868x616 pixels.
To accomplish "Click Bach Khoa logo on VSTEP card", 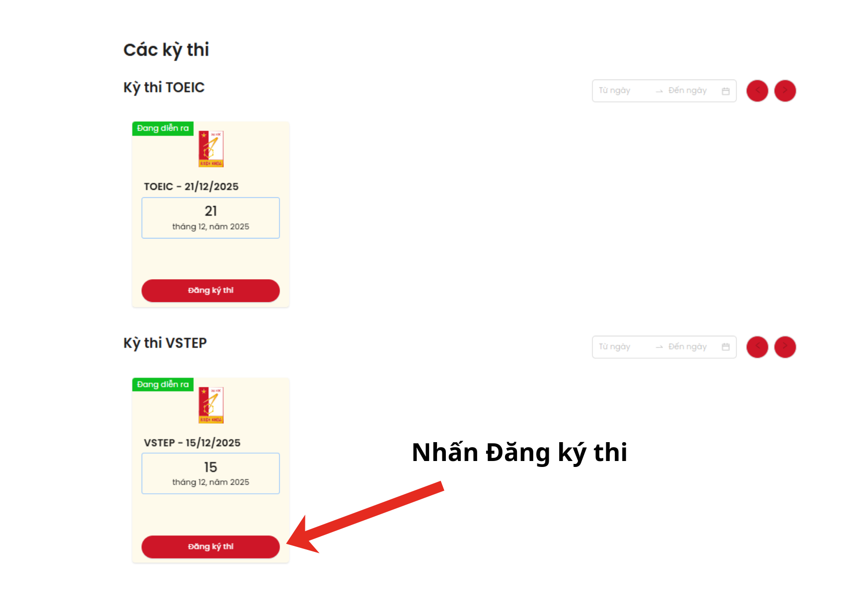I will point(211,405).
